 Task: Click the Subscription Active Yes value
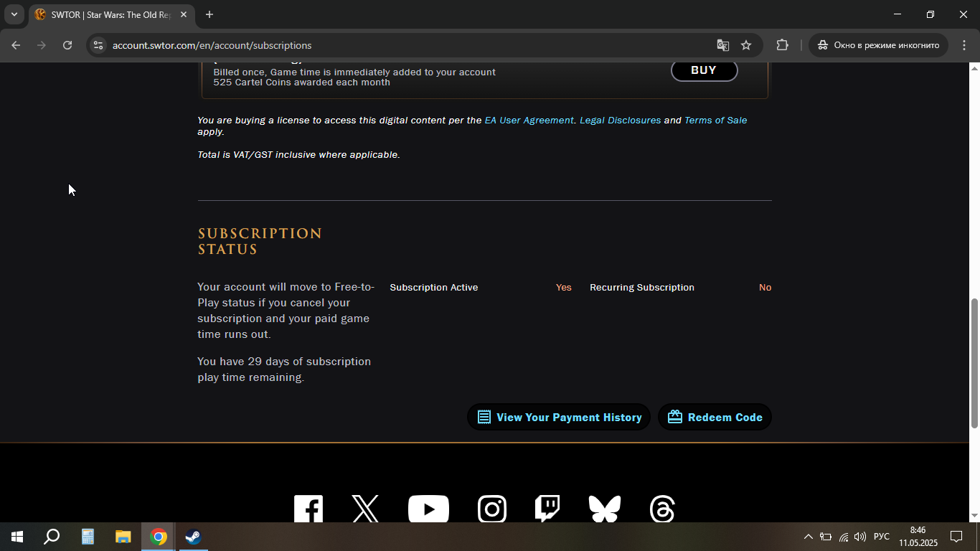pyautogui.click(x=564, y=287)
